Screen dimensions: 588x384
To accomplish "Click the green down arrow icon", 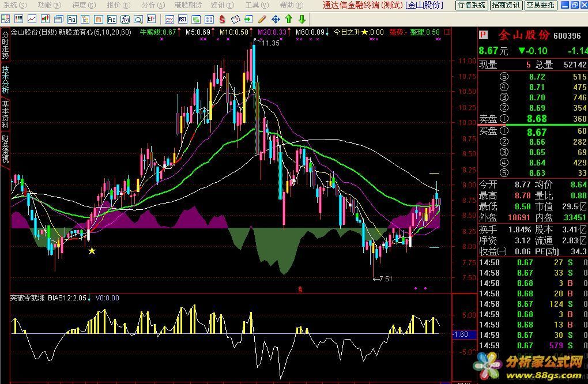I will (x=302, y=19).
